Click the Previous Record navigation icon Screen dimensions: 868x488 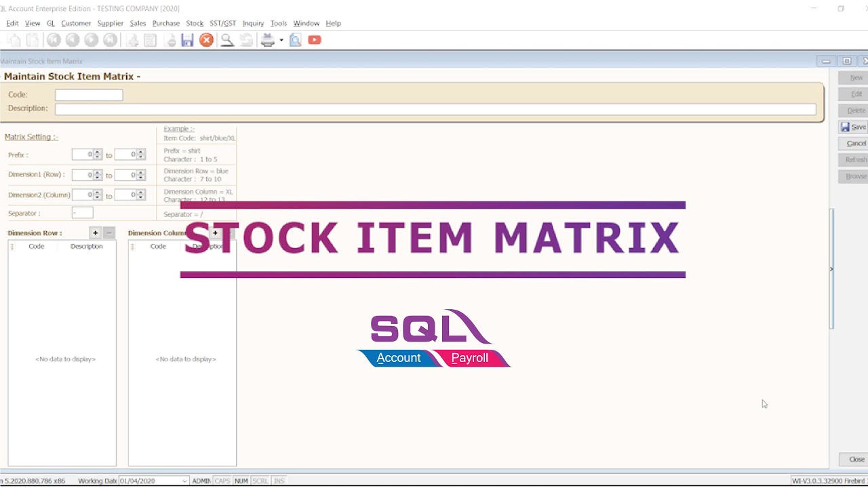pyautogui.click(x=72, y=40)
